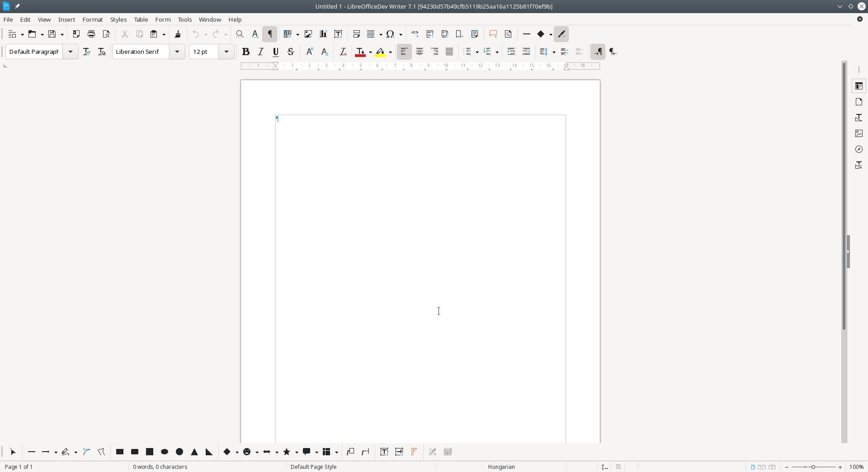Open the sidebar Properties panel

(x=859, y=86)
